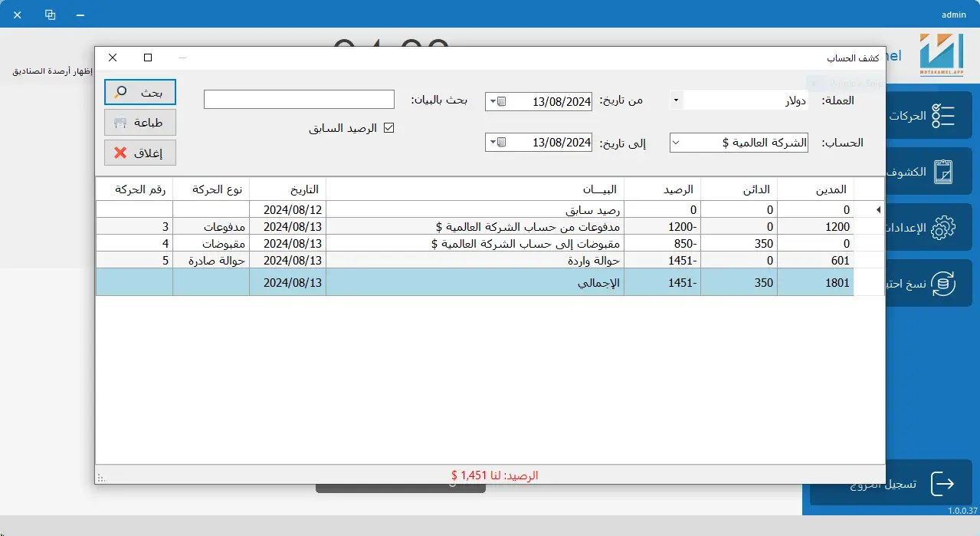The height and width of the screenshot is (536, 980).
Task: Click the 601 debit cell
Action: pyautogui.click(x=815, y=260)
